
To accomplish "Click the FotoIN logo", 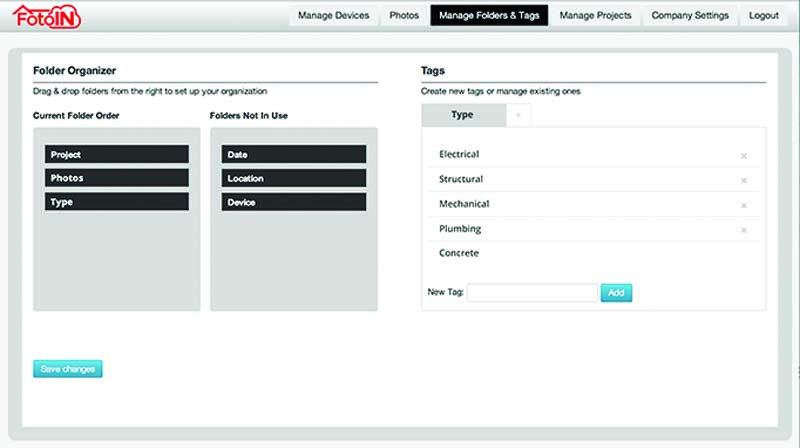I will pos(46,16).
